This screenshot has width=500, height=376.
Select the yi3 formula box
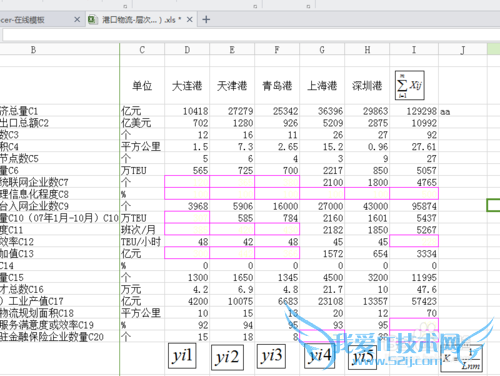coord(271,356)
